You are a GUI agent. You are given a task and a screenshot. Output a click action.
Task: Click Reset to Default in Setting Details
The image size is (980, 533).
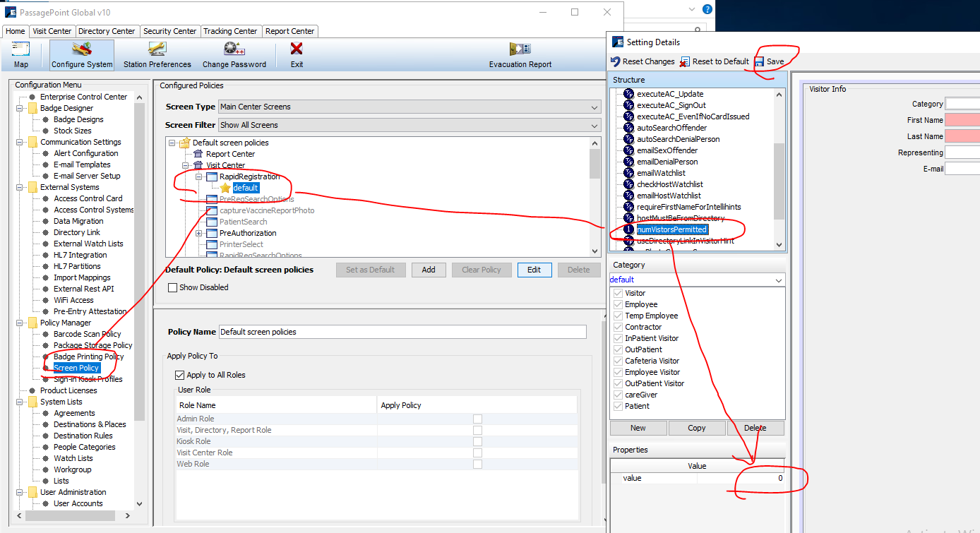(715, 61)
